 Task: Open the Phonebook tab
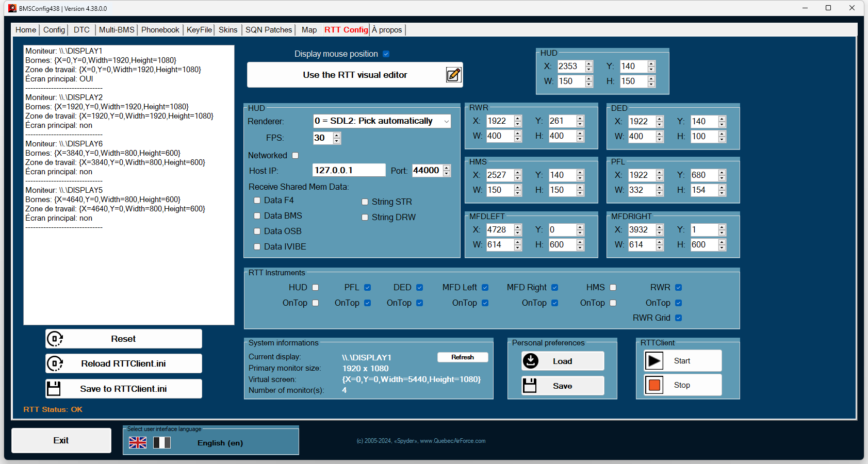(160, 30)
